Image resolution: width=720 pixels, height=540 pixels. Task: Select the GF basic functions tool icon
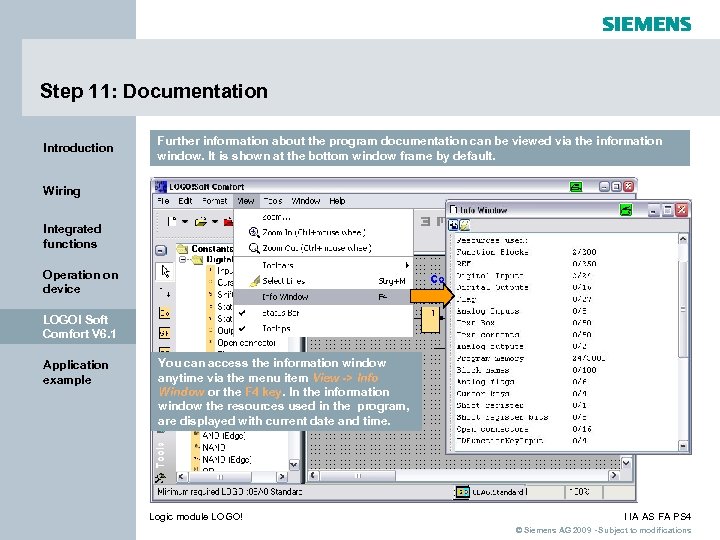164,333
